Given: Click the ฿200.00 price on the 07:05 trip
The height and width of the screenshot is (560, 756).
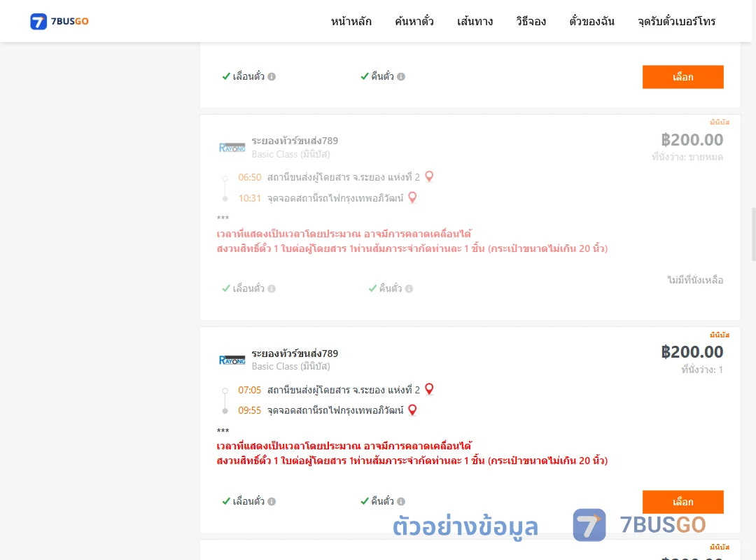Looking at the screenshot, I should pyautogui.click(x=692, y=352).
